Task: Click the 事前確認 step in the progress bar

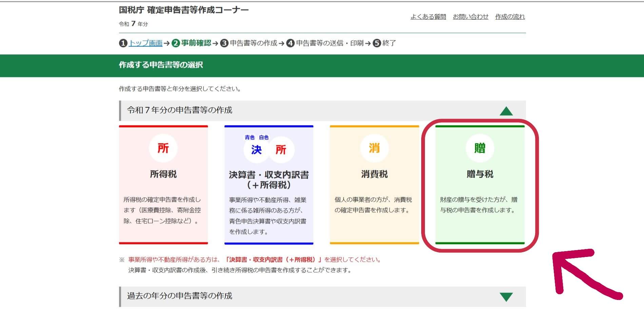Action: [197, 43]
